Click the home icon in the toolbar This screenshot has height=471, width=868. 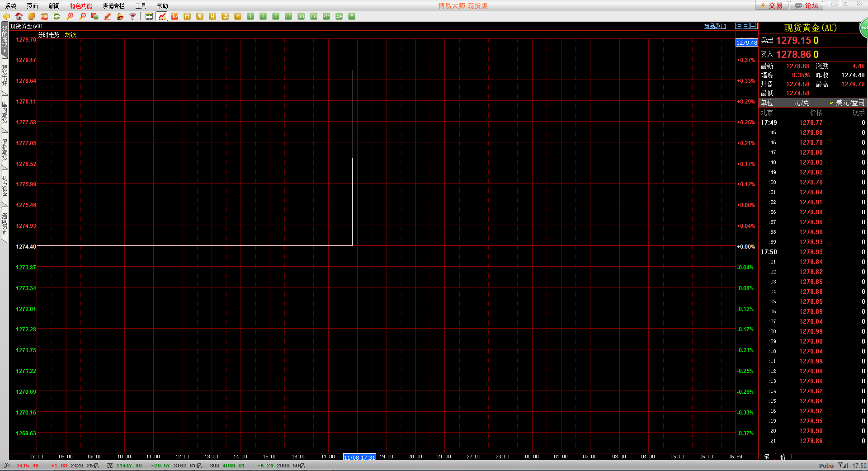[x=19, y=16]
